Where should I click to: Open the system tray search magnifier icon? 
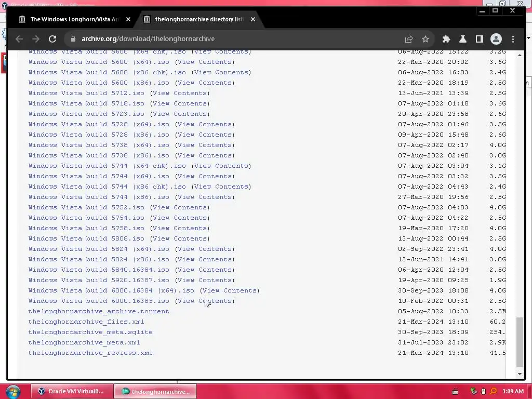coord(494,391)
